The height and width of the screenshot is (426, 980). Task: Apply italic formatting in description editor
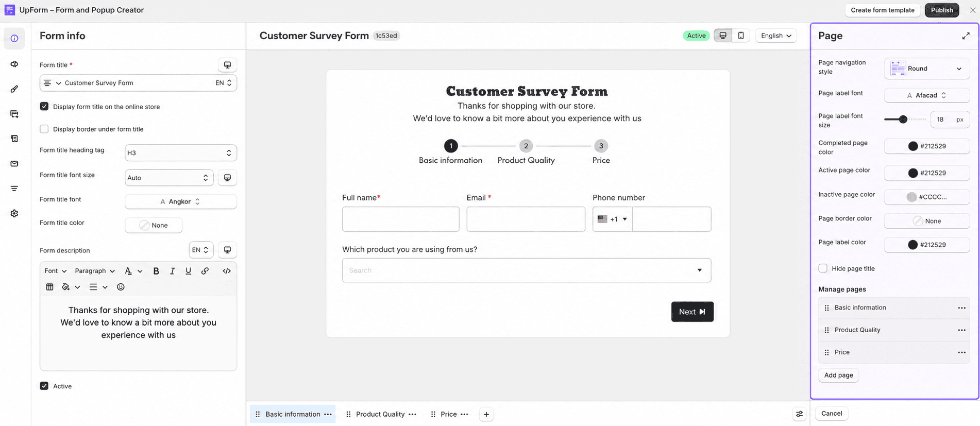tap(172, 271)
